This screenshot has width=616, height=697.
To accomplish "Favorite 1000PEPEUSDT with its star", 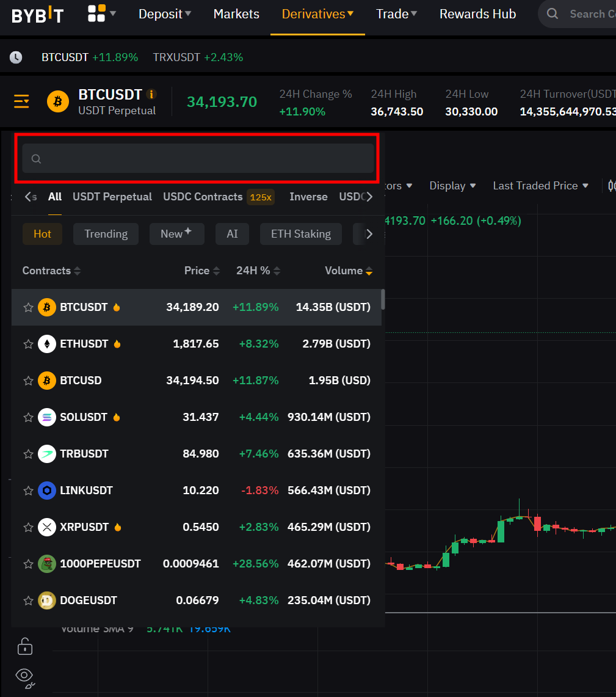I will coord(29,564).
